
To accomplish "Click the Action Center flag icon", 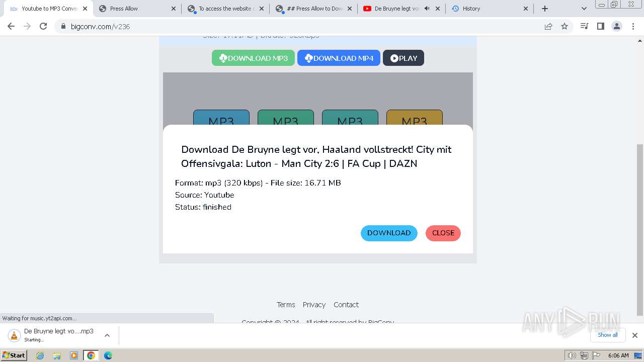I will click(596, 355).
